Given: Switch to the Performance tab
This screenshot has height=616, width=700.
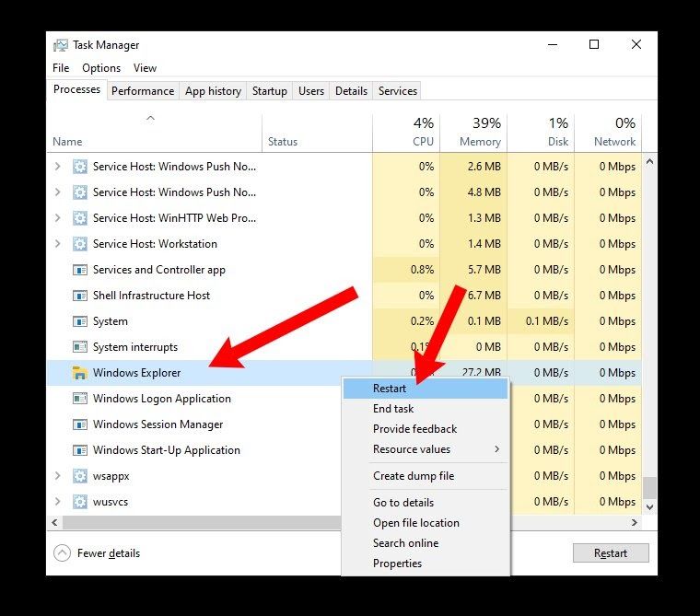Looking at the screenshot, I should 143,91.
